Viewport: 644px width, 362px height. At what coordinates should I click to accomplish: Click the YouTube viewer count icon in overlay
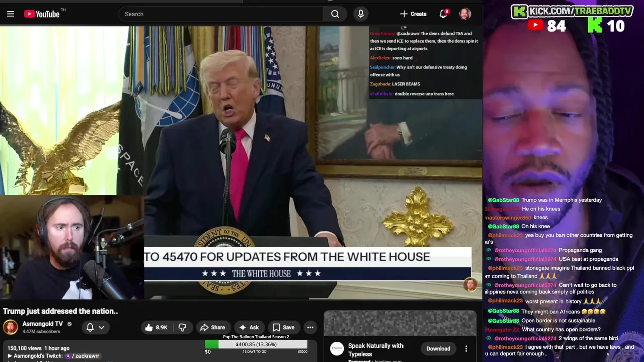535,25
